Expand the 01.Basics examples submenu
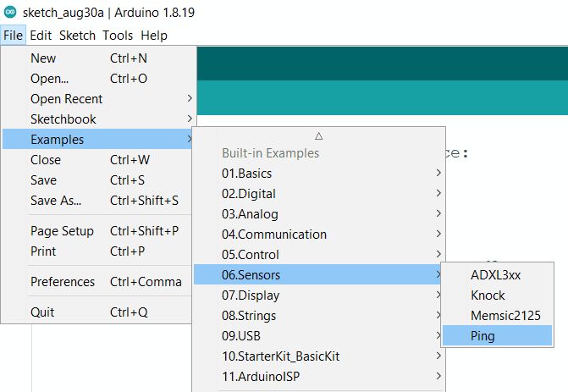Image resolution: width=568 pixels, height=392 pixels. [x=246, y=174]
